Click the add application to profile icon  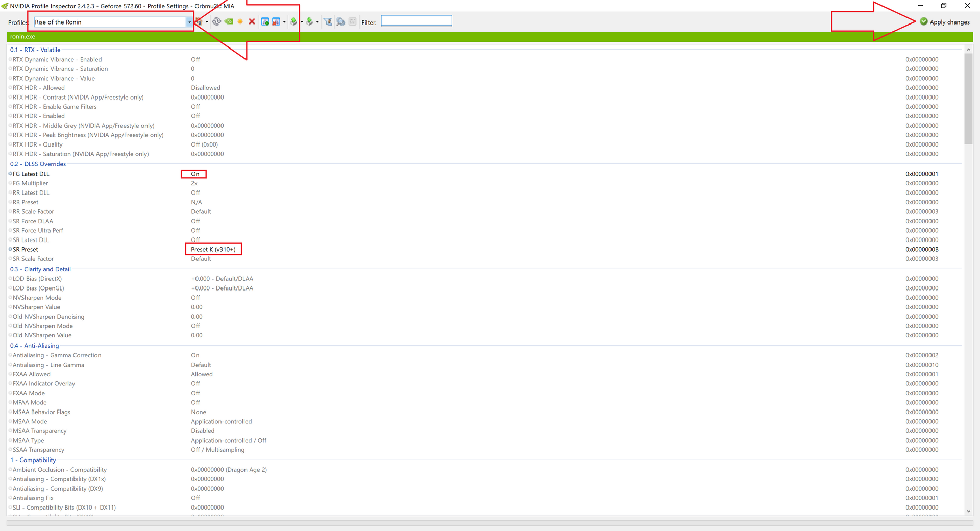(x=265, y=21)
